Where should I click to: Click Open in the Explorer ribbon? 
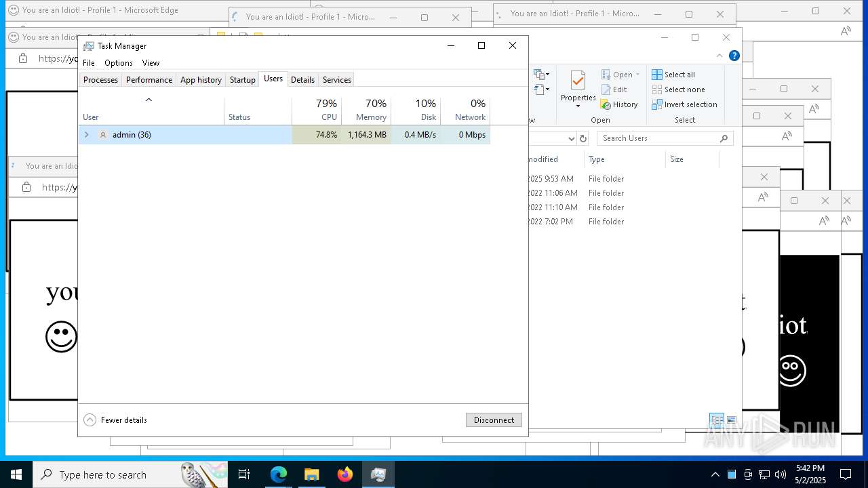coord(617,75)
